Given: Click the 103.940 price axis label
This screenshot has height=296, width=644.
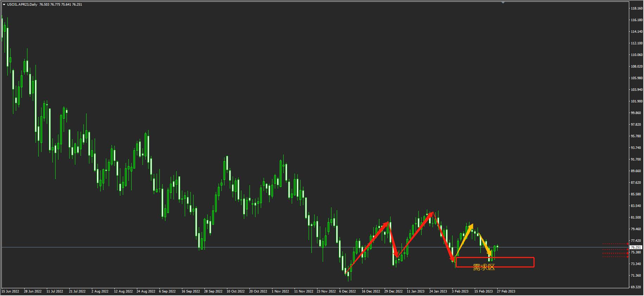Looking at the screenshot, I should click(636, 90).
